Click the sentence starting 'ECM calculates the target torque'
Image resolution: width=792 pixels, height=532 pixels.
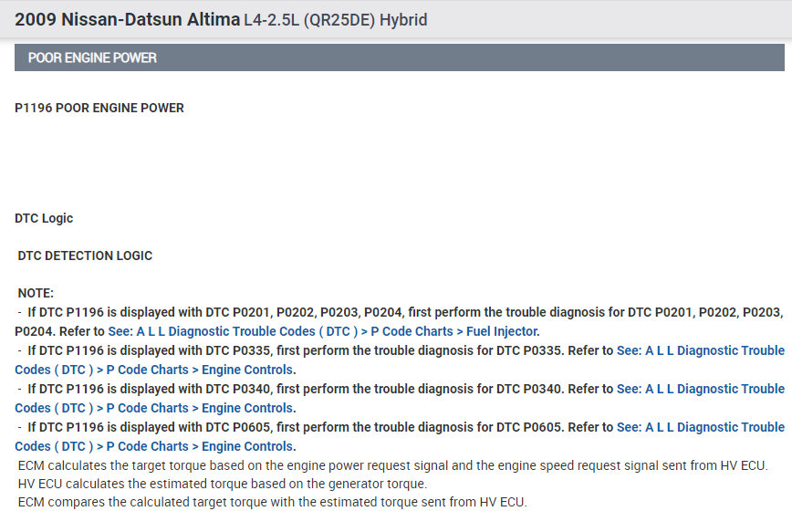click(392, 465)
